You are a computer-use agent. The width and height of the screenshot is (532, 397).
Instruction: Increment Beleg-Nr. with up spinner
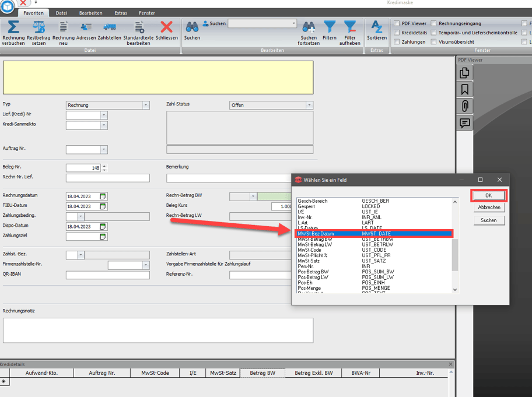(x=104, y=166)
